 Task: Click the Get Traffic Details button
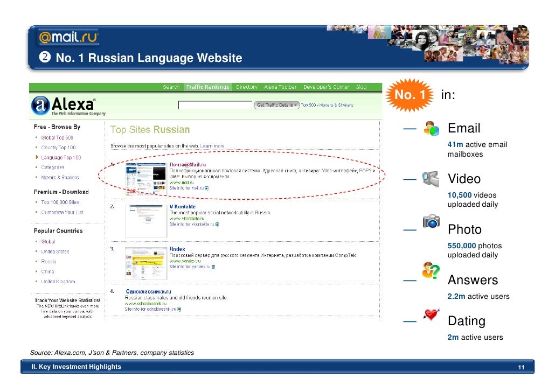point(277,105)
